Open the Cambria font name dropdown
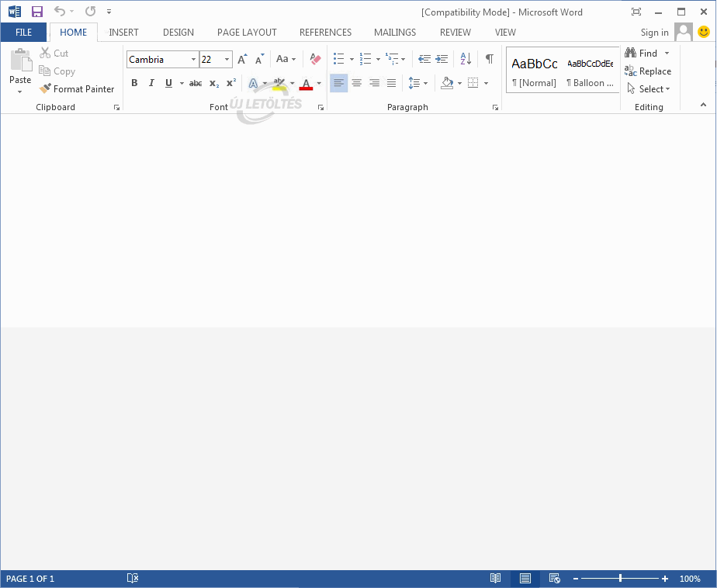This screenshot has width=717, height=588. click(x=193, y=60)
